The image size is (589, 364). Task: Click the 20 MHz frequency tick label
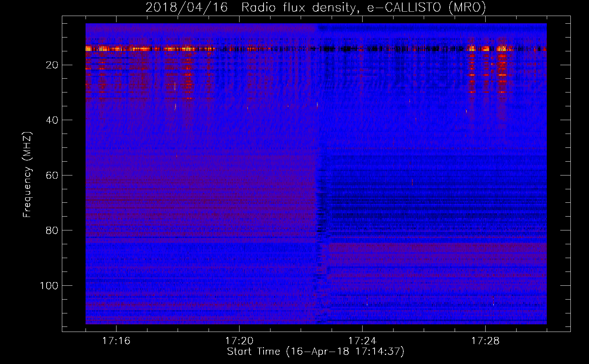52,65
